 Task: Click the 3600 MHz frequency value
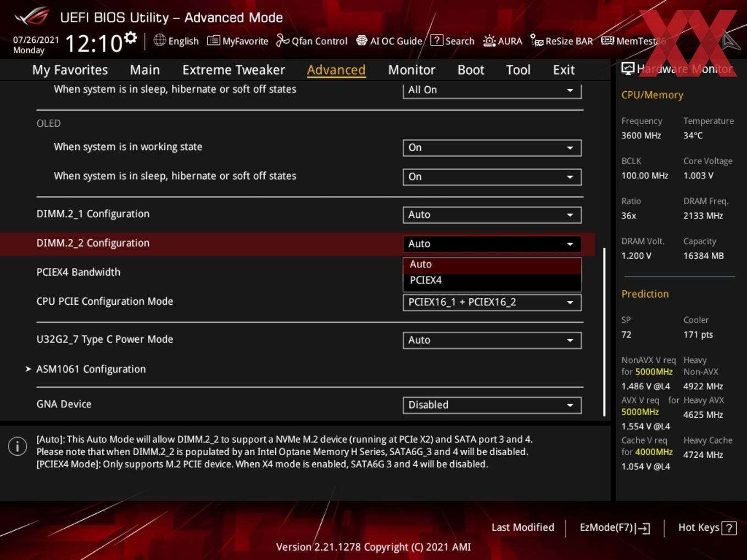tap(641, 136)
